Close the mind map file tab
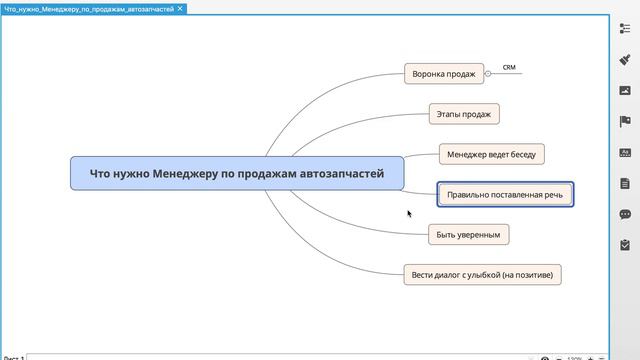The image size is (640, 360). 180,9
